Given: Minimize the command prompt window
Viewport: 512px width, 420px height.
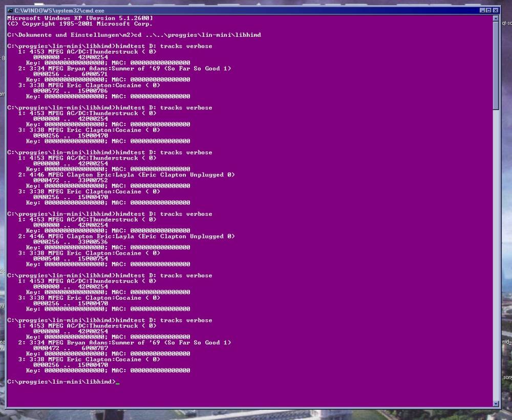Looking at the screenshot, I should click(x=482, y=10).
